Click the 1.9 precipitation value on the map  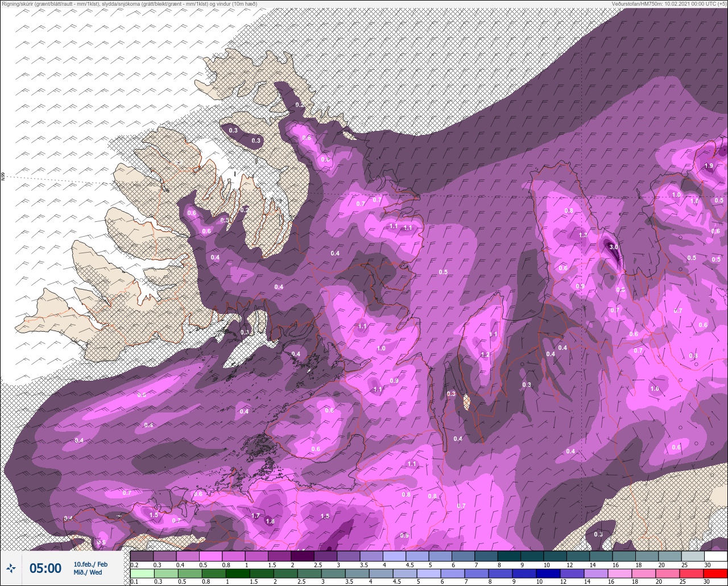[x=708, y=166]
